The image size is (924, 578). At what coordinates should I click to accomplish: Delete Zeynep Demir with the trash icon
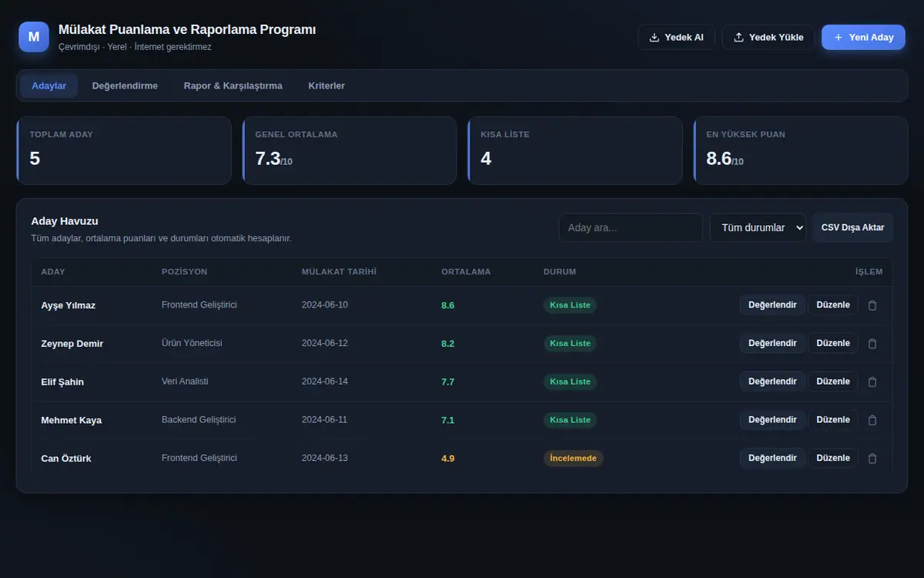click(872, 344)
